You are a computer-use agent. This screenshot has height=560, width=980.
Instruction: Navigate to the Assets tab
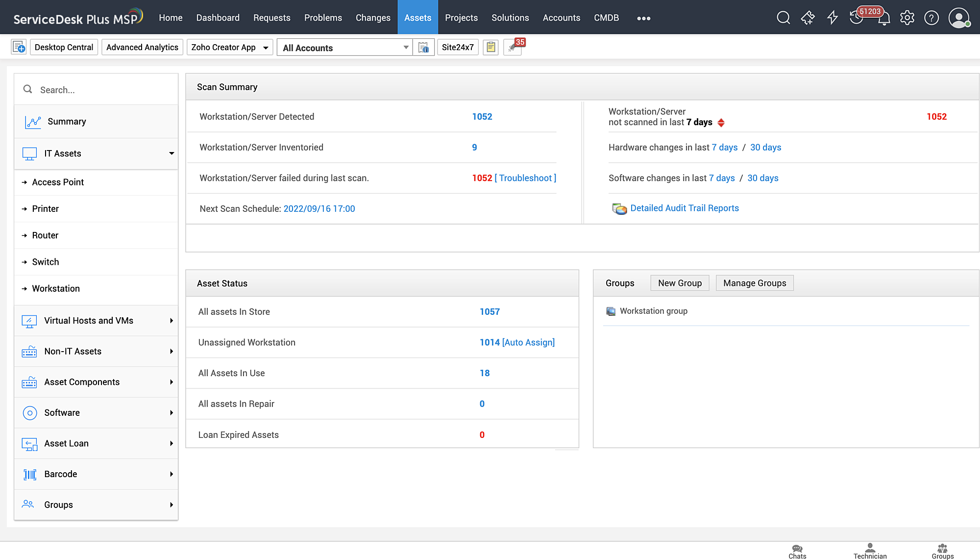pos(417,18)
